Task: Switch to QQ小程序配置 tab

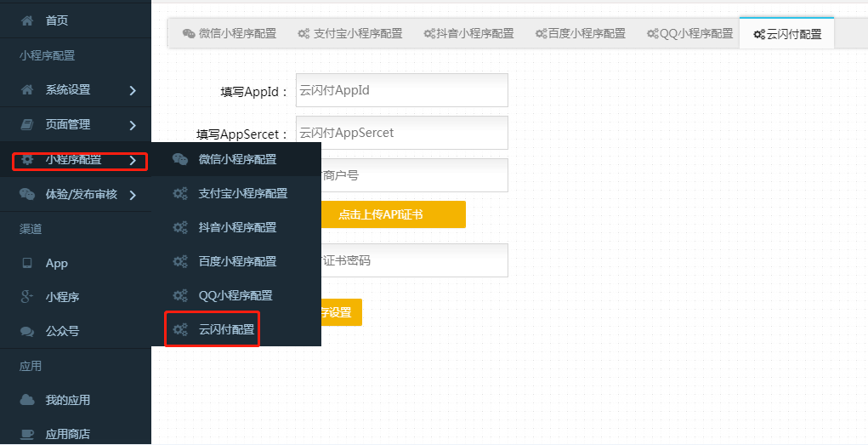Action: click(x=689, y=33)
